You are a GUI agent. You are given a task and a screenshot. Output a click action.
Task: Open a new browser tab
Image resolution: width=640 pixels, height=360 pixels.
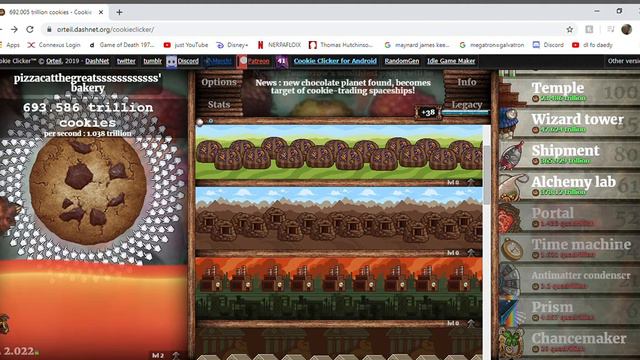coord(119,12)
